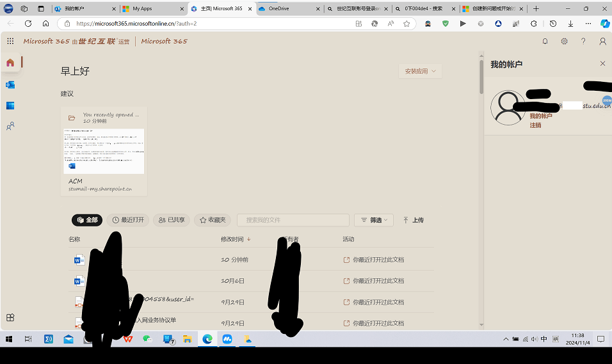The width and height of the screenshot is (612, 364).
Task: Click the Edge icon on the taskbar
Action: [x=207, y=339]
